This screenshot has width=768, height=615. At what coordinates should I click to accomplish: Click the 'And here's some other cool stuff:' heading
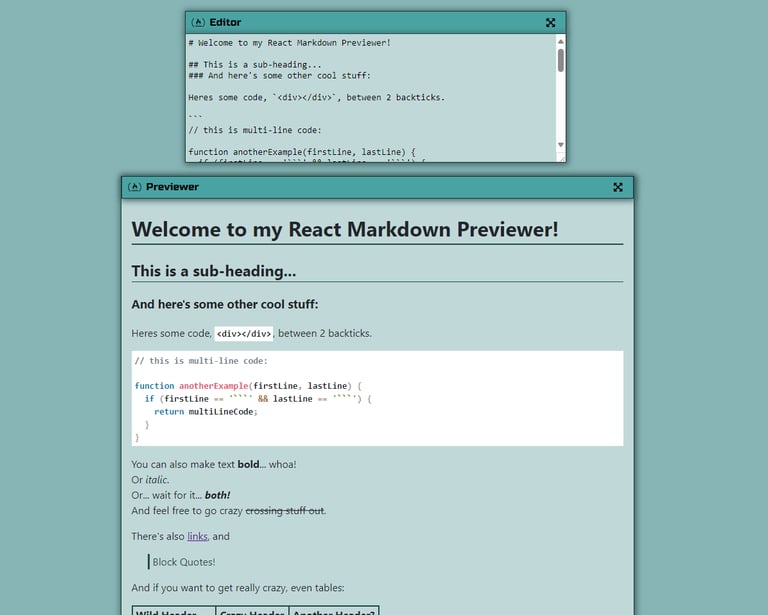pos(225,304)
